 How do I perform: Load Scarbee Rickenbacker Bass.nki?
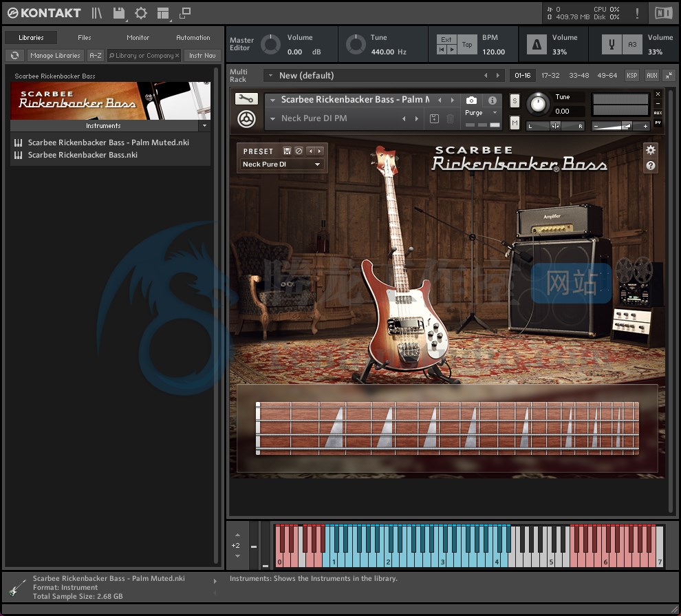click(83, 155)
